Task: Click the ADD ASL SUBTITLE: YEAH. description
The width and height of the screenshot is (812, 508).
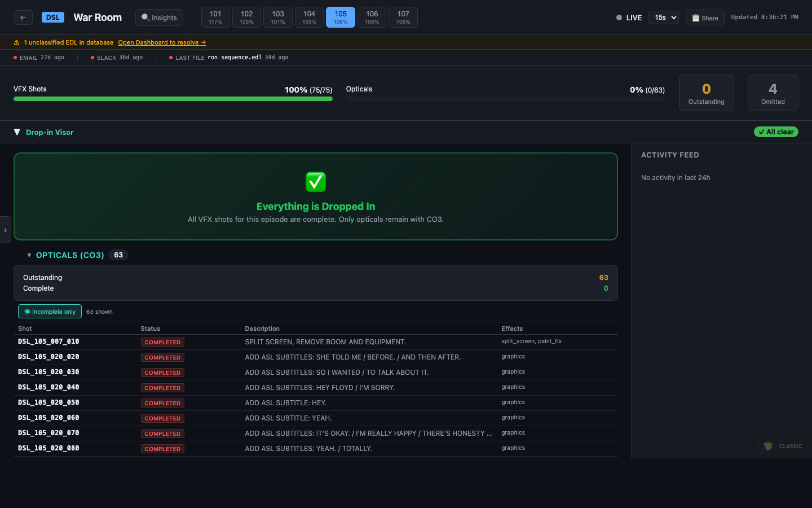Action: point(288,418)
